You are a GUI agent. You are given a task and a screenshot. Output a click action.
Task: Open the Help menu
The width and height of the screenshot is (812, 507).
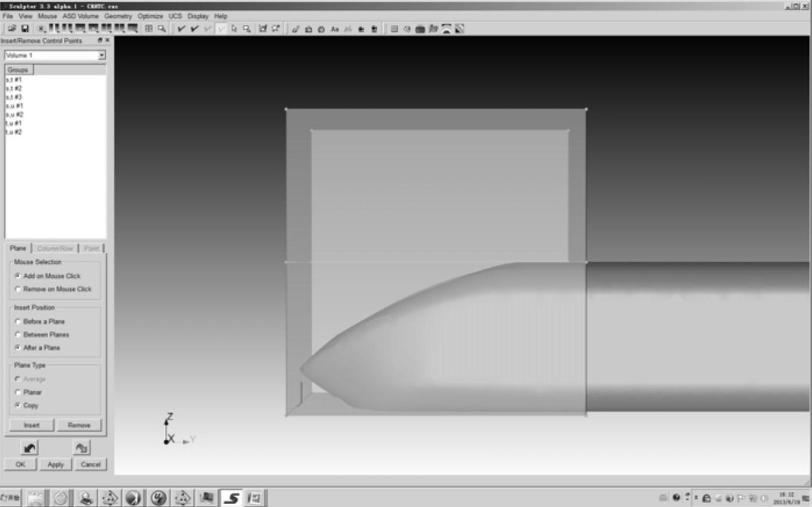tap(221, 16)
